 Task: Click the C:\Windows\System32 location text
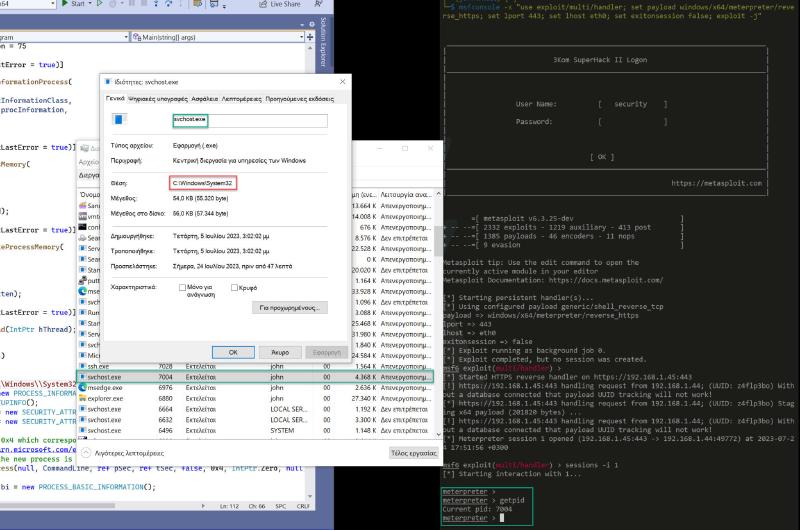[202, 183]
